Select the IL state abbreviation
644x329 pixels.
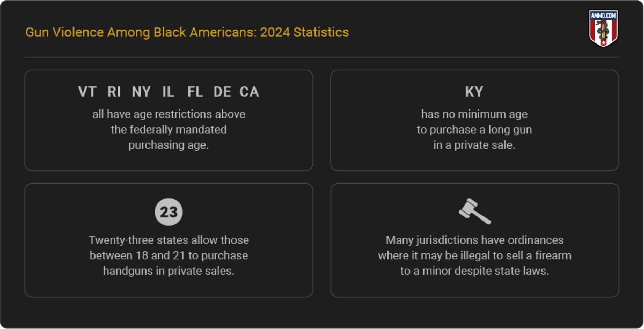(x=169, y=92)
